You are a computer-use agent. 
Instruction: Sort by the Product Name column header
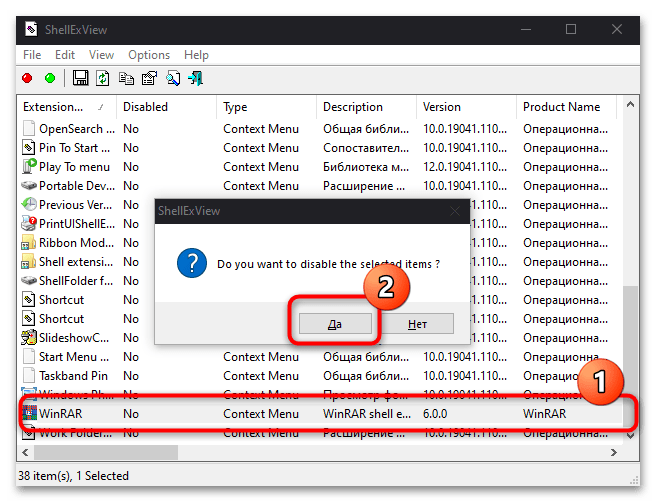click(x=566, y=107)
